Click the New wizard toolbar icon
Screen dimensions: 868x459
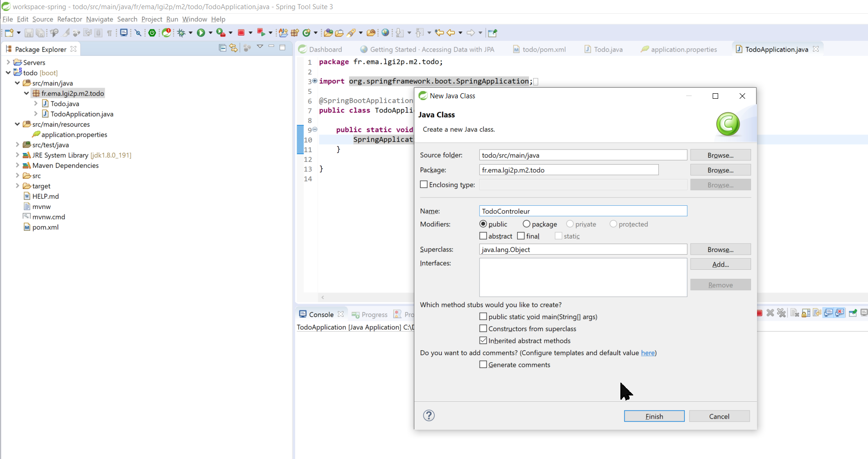coord(9,33)
